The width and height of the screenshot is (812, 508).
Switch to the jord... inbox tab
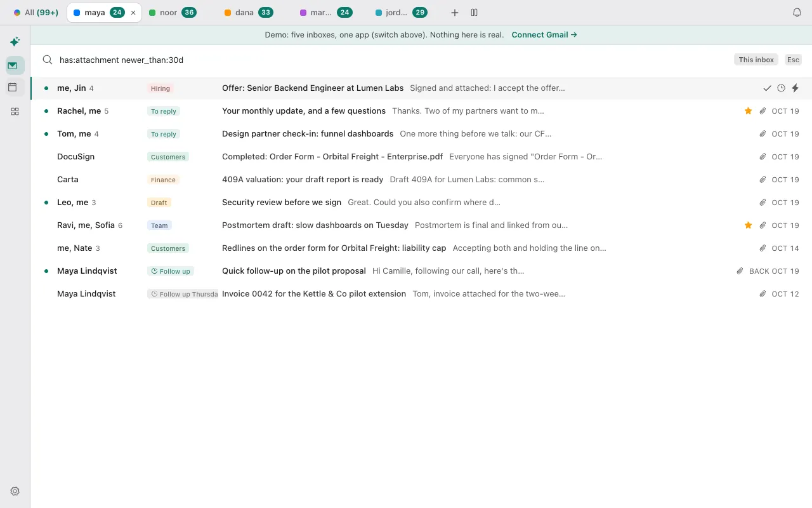click(401, 13)
